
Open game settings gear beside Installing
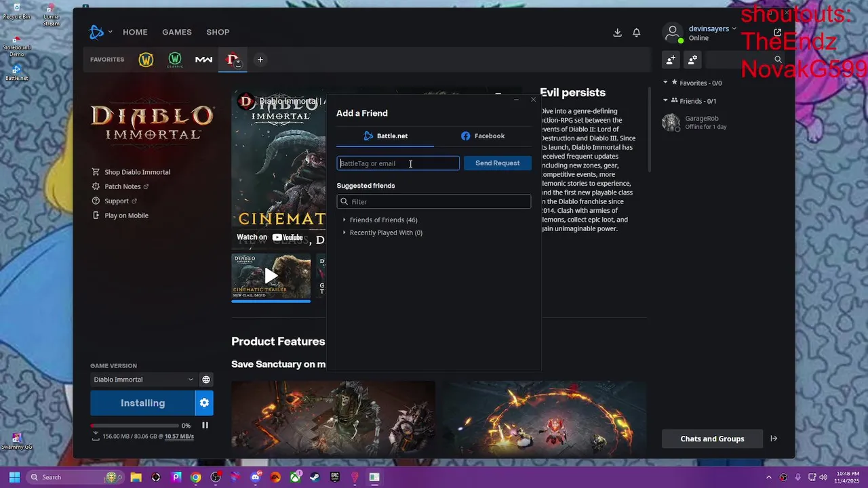pyautogui.click(x=204, y=403)
